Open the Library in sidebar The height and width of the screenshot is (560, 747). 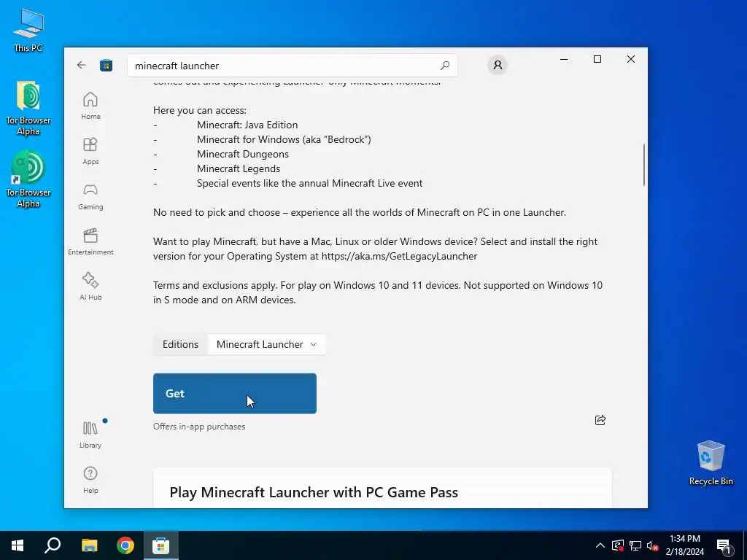90,435
